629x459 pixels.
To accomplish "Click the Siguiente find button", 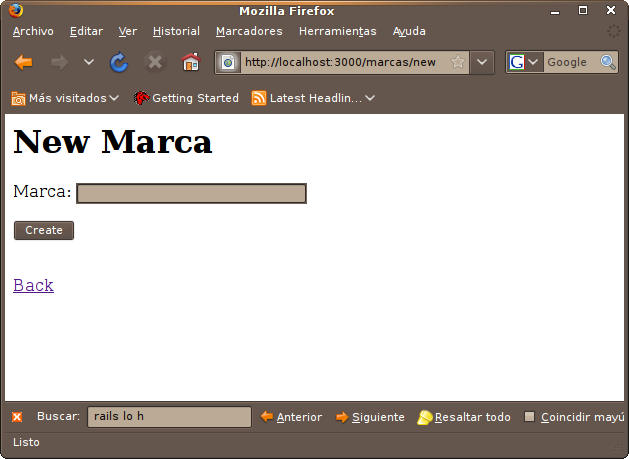I will point(370,417).
